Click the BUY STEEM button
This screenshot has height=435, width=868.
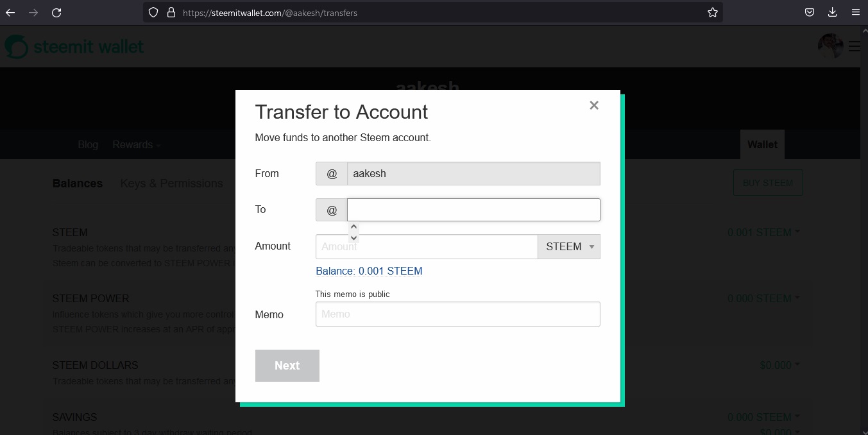768,183
